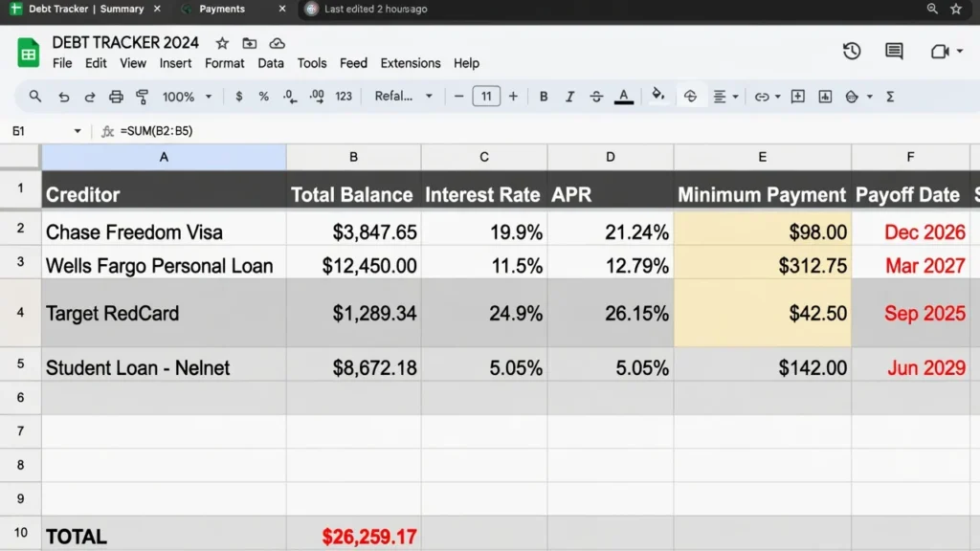Open horizontal align options
The image size is (980, 551).
(x=725, y=97)
